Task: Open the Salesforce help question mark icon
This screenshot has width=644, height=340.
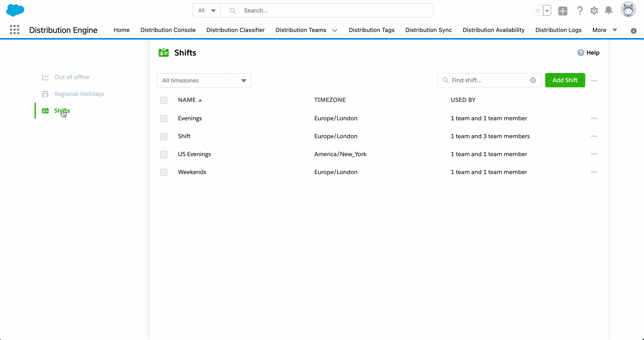Action: click(579, 11)
